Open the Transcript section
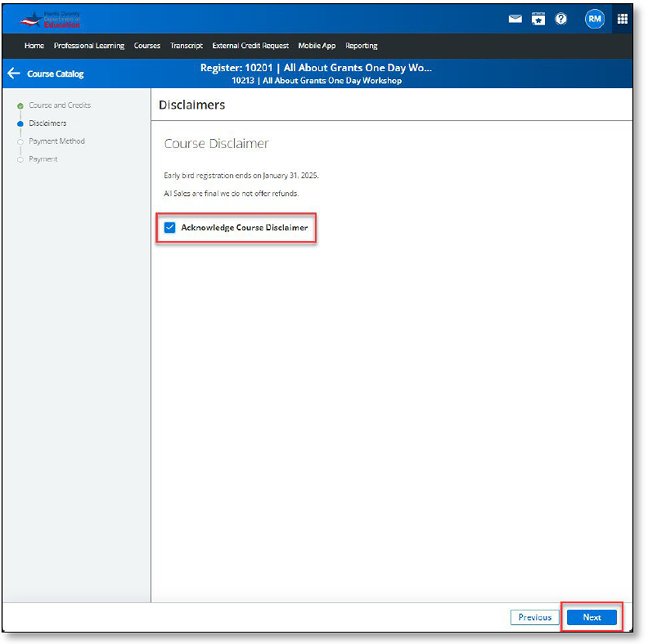The image size is (648, 644). [x=186, y=45]
